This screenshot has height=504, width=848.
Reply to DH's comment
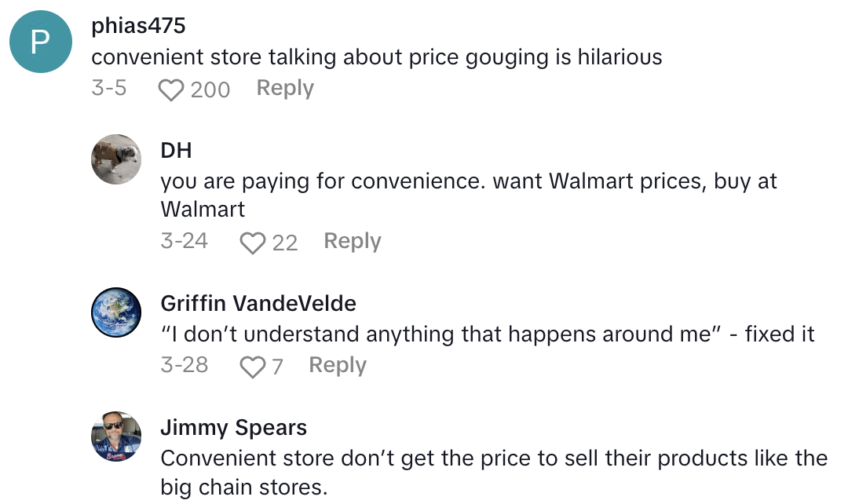coord(352,242)
